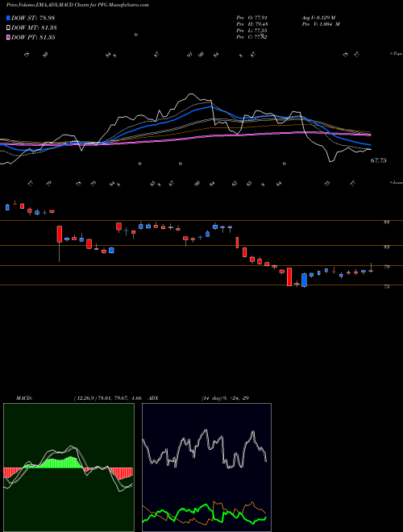Select the DOW PT legend label
This screenshot has height=532, width=403.
[x=33, y=37]
